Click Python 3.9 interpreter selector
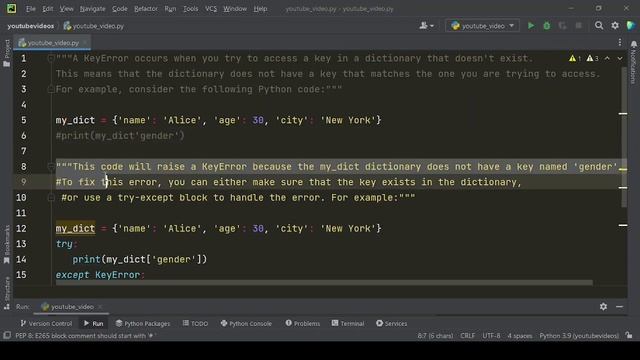 [x=579, y=336]
